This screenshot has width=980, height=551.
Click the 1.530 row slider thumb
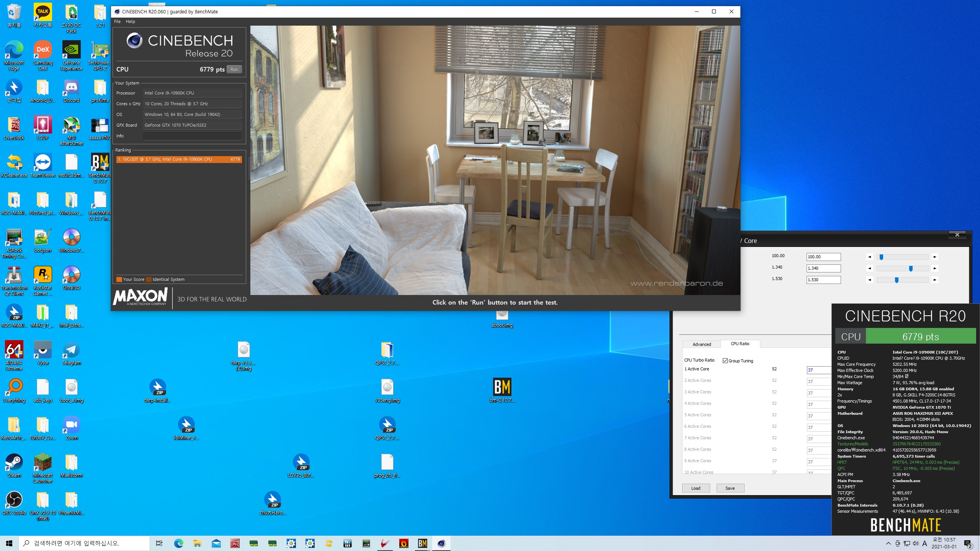click(897, 280)
